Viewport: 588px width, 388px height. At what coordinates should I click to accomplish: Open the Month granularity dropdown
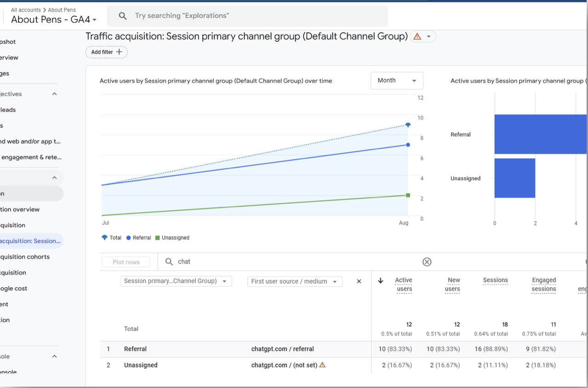pyautogui.click(x=397, y=81)
